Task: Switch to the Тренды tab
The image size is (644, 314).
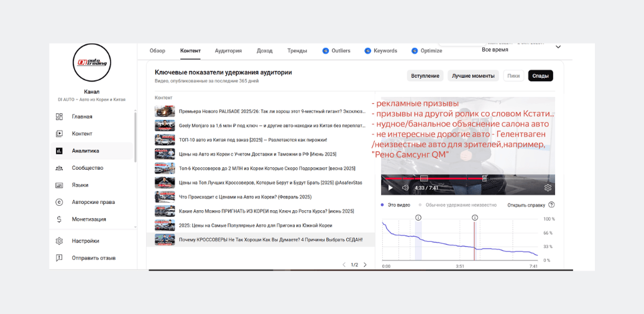Action: [297, 51]
